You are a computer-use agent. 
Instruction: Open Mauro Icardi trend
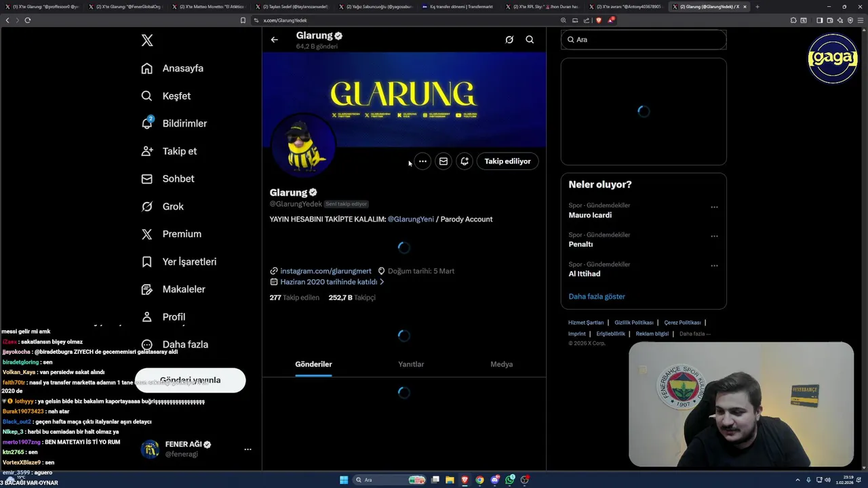tap(590, 215)
